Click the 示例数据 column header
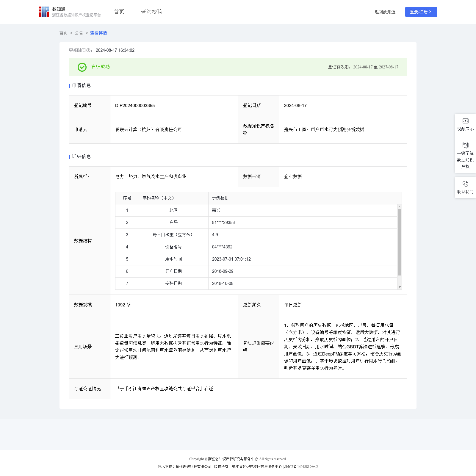The image size is (476, 476). pos(220,198)
